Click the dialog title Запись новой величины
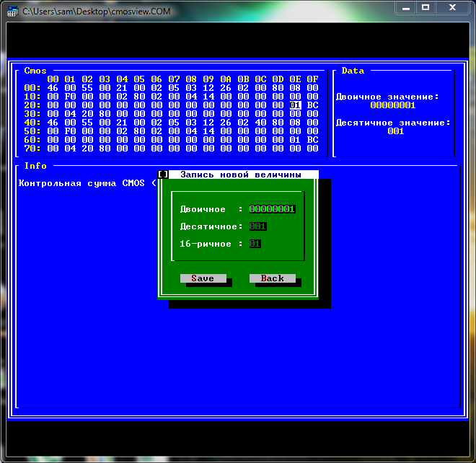 click(x=241, y=175)
